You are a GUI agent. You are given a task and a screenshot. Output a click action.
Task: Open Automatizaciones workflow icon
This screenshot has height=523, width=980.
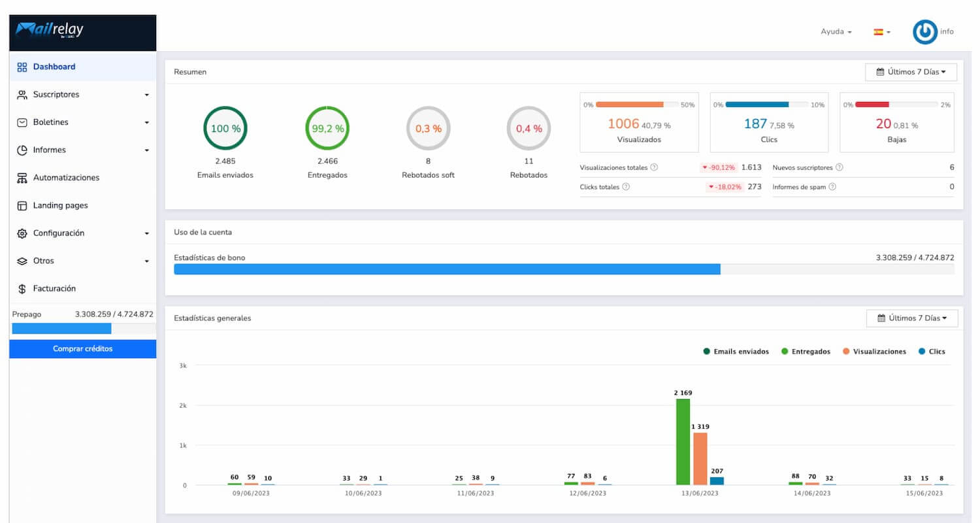tap(22, 178)
